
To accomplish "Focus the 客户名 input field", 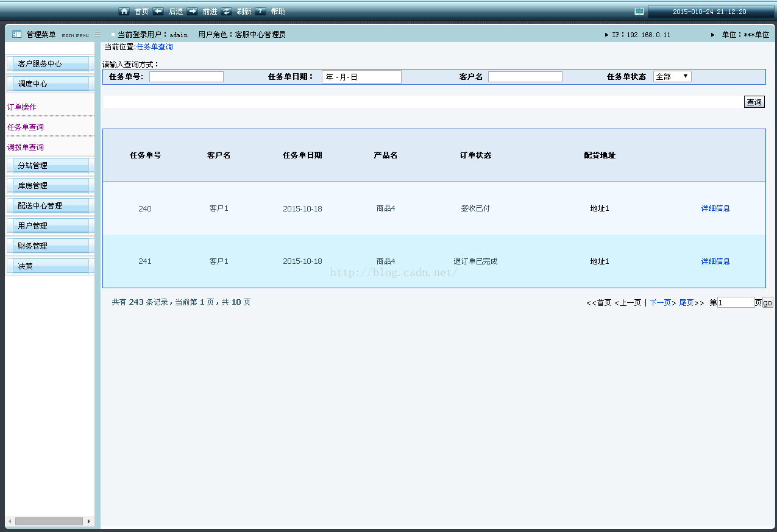I will tap(525, 77).
